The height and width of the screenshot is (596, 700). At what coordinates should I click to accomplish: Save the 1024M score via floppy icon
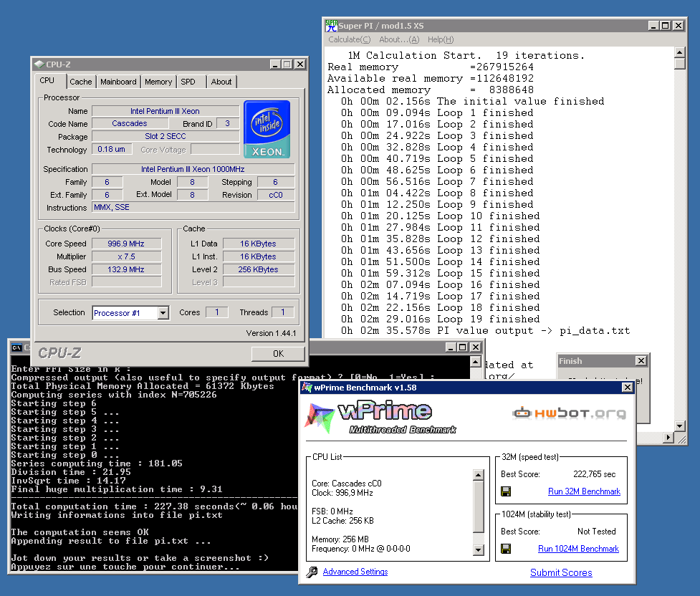click(x=506, y=549)
